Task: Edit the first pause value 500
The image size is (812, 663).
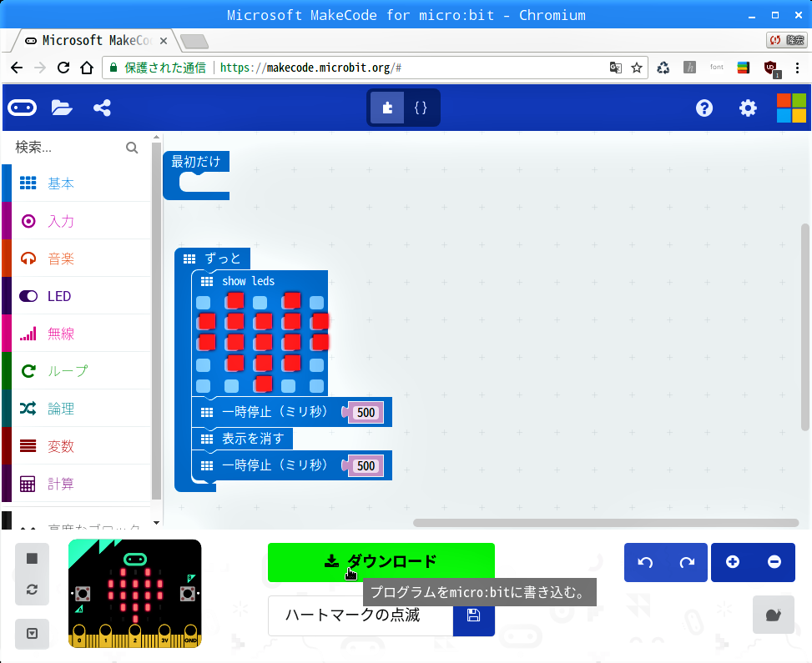Action: tap(366, 413)
